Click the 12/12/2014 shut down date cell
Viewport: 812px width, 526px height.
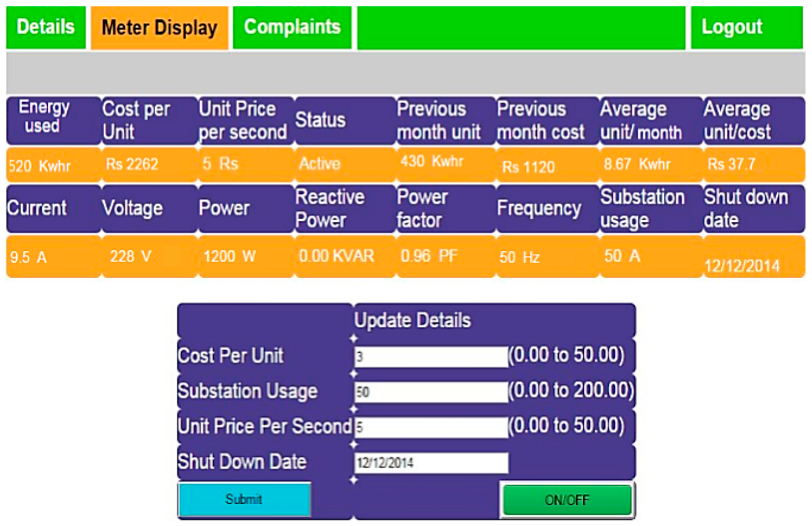coord(742,266)
